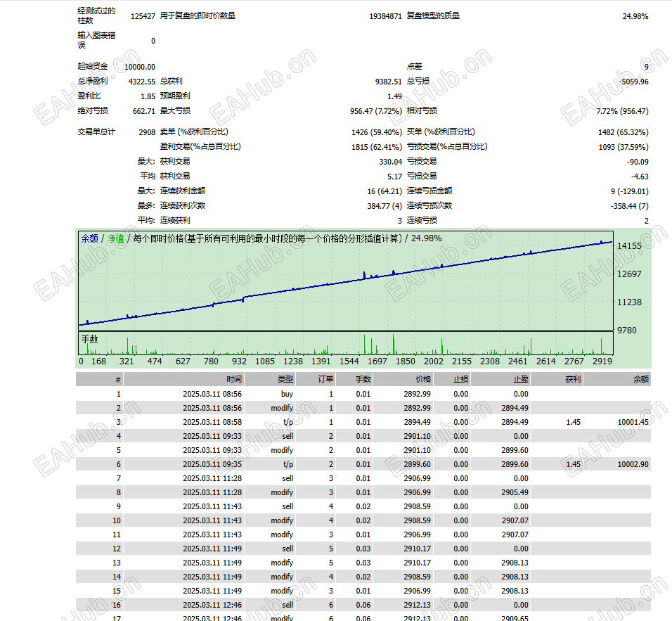Select the bars tested value 125427
The width and height of the screenshot is (672, 621).
[x=143, y=16]
